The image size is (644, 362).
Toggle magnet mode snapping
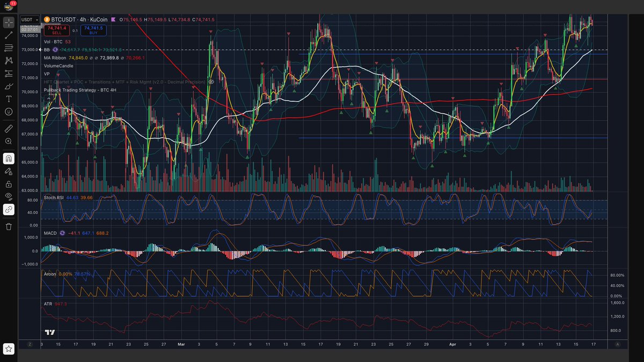click(x=9, y=159)
